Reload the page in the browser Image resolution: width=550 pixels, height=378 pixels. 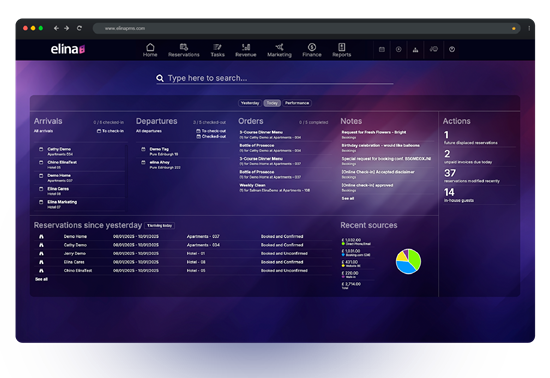[x=79, y=28]
